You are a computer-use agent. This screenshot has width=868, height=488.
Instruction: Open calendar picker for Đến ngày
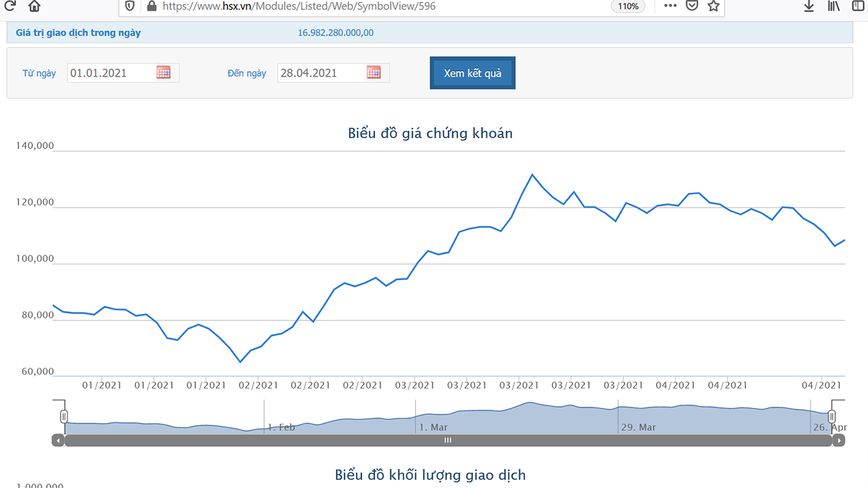(x=374, y=72)
